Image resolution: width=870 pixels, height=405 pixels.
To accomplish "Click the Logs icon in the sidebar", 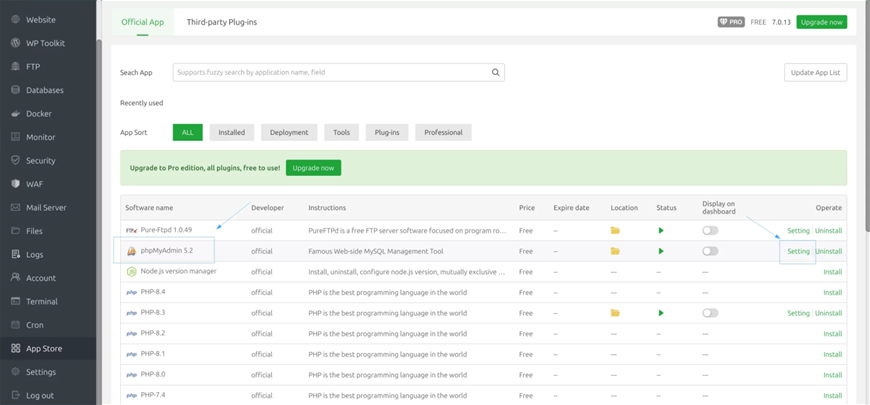I will point(16,255).
